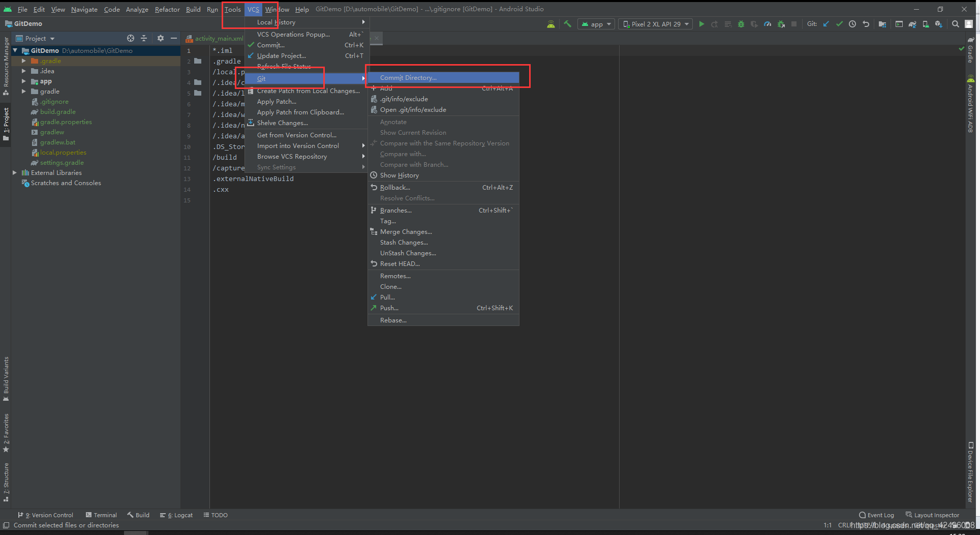980x535 pixels.
Task: Collapse all in Project panel
Action: click(144, 38)
